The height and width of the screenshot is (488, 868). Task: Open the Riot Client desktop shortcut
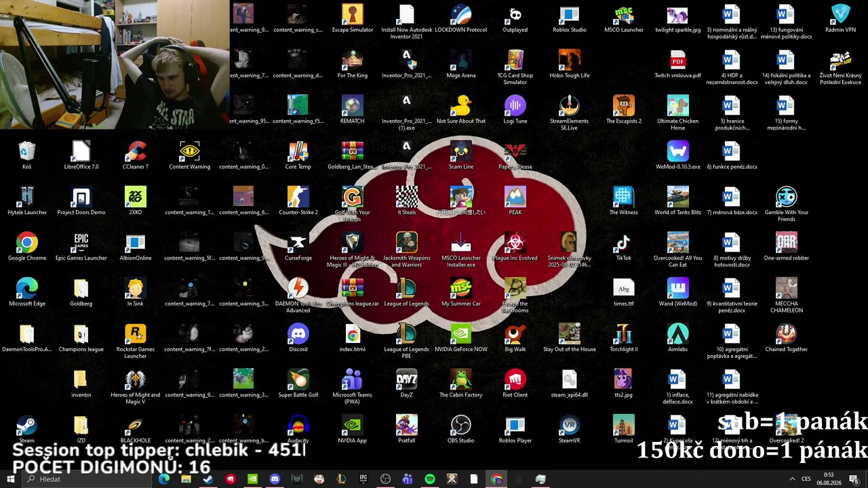click(x=515, y=379)
